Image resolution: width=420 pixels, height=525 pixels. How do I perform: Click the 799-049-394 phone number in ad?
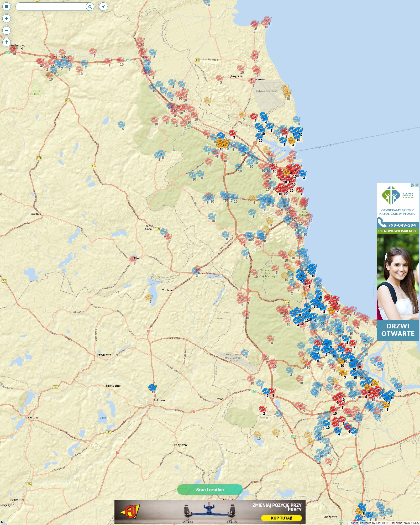point(402,225)
